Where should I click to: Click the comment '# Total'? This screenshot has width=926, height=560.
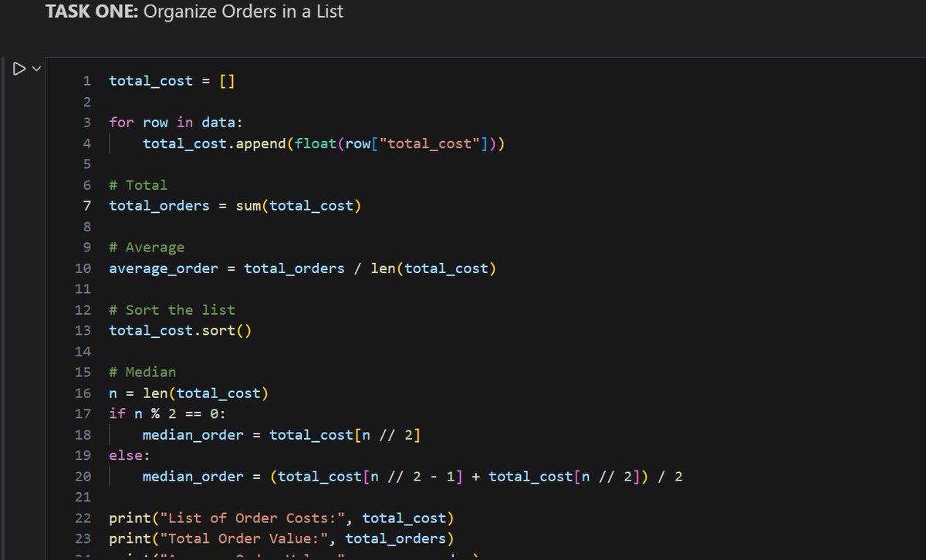pyautogui.click(x=138, y=185)
